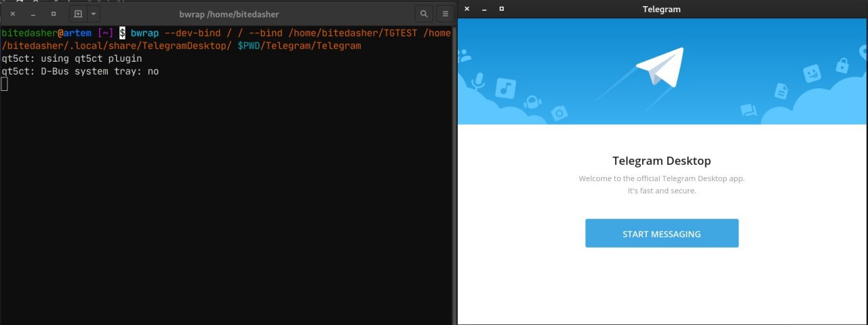Screen dimensions: 868x325
Task: Click 'qt5ct: using qt5ct plugin' terminal line
Action: tap(72, 58)
